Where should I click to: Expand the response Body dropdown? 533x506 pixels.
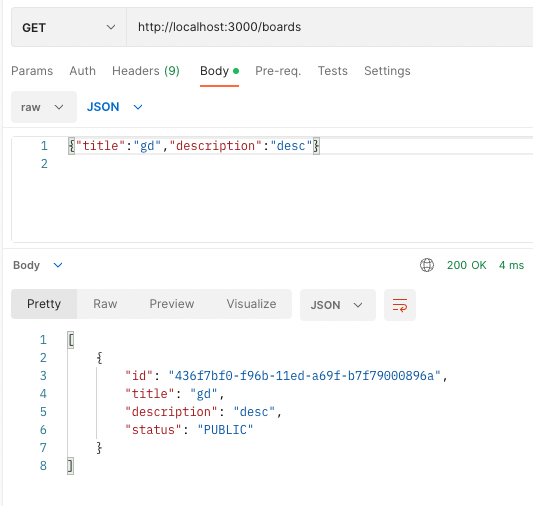tap(37, 265)
